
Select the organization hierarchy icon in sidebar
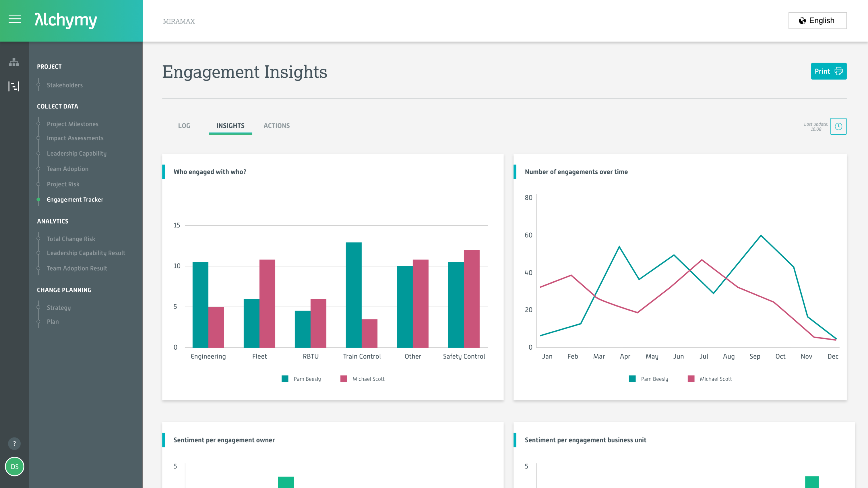tap(14, 62)
